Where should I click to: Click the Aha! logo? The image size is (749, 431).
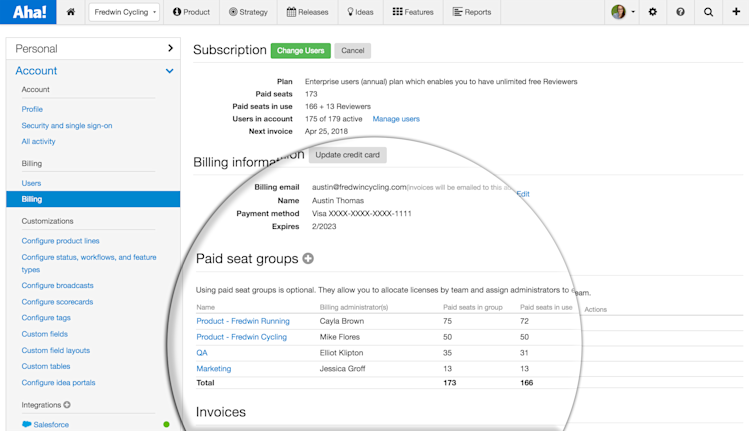28,12
